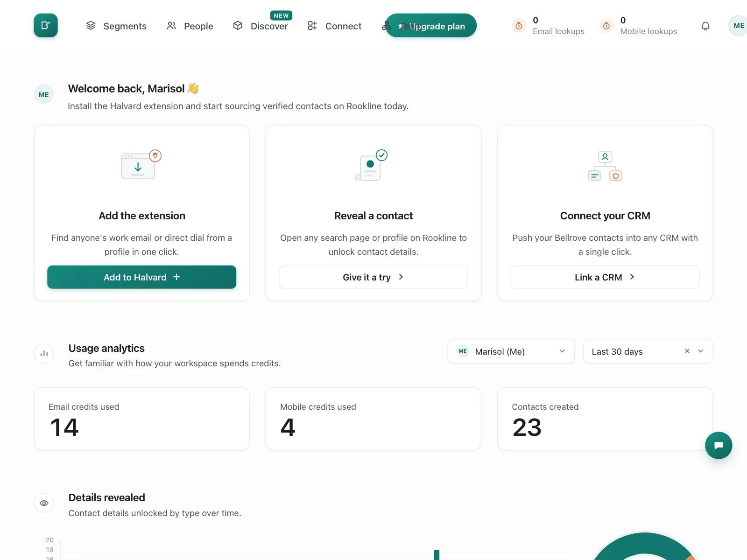Screen dimensions: 747x560
Task: Expand the Last 30 days date range
Action: point(701,351)
